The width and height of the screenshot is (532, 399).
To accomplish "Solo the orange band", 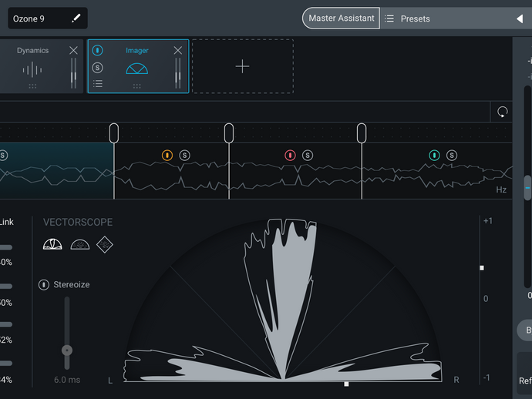I will (184, 156).
